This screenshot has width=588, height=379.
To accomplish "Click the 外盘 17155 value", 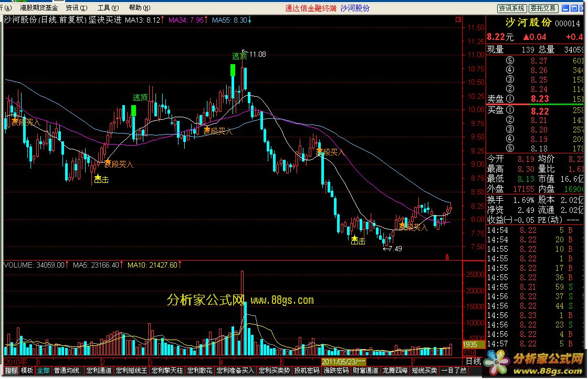I will (523, 189).
